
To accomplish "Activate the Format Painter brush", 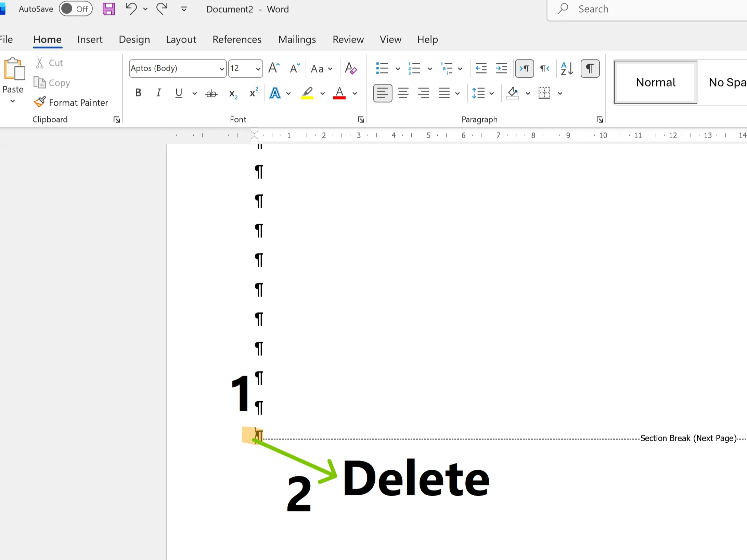I will coord(71,102).
